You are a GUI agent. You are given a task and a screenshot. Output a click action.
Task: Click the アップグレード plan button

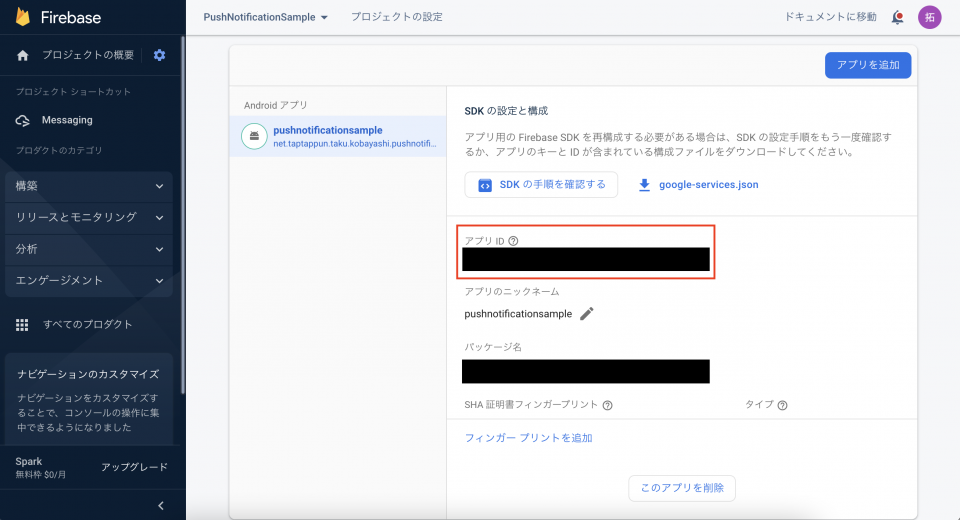[x=134, y=467]
